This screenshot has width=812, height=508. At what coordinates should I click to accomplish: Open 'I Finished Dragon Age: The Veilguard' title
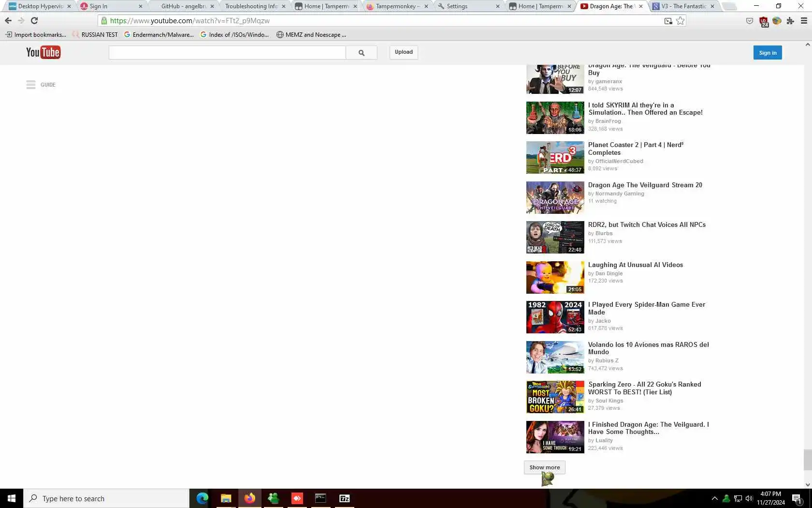(x=648, y=428)
